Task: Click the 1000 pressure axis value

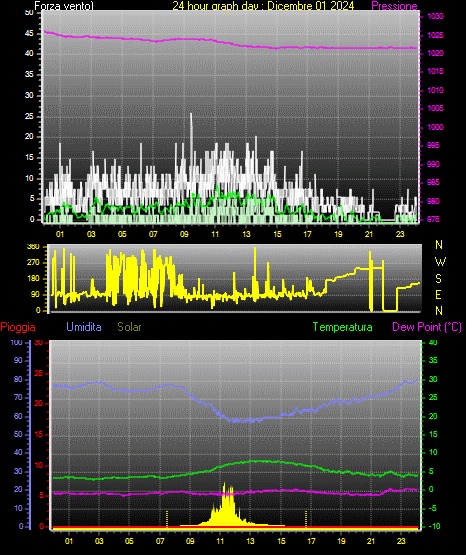Action: 435,127
